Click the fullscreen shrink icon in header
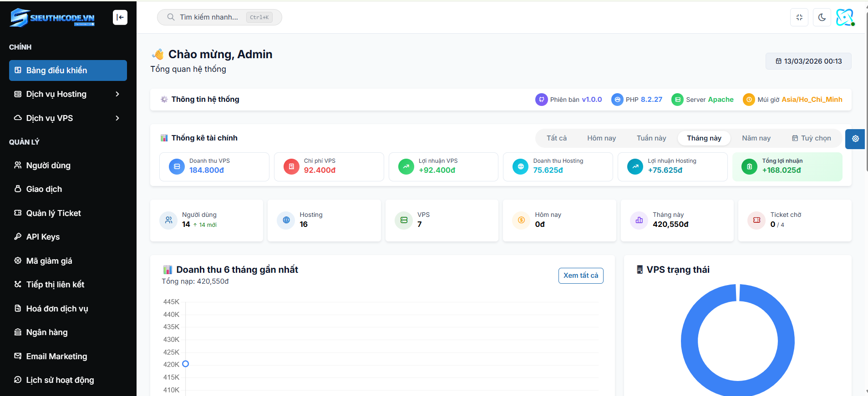The width and height of the screenshot is (868, 396). point(799,17)
